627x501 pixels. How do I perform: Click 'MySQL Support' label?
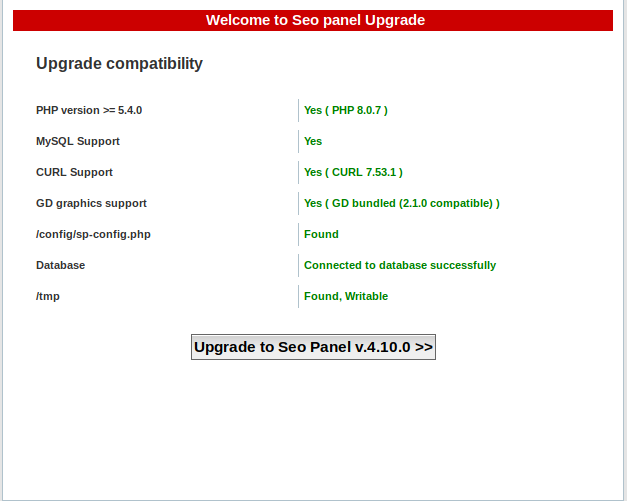click(x=78, y=142)
